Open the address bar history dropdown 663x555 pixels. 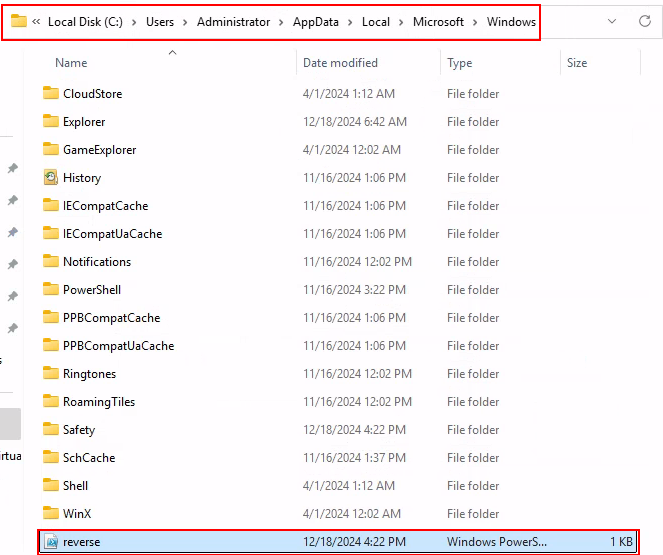[x=612, y=21]
